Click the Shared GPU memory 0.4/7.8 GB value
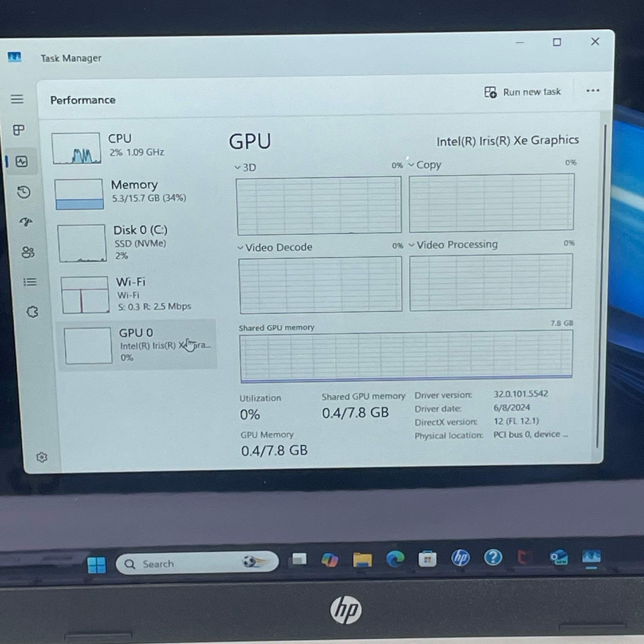The height and width of the screenshot is (644, 644). tap(355, 413)
